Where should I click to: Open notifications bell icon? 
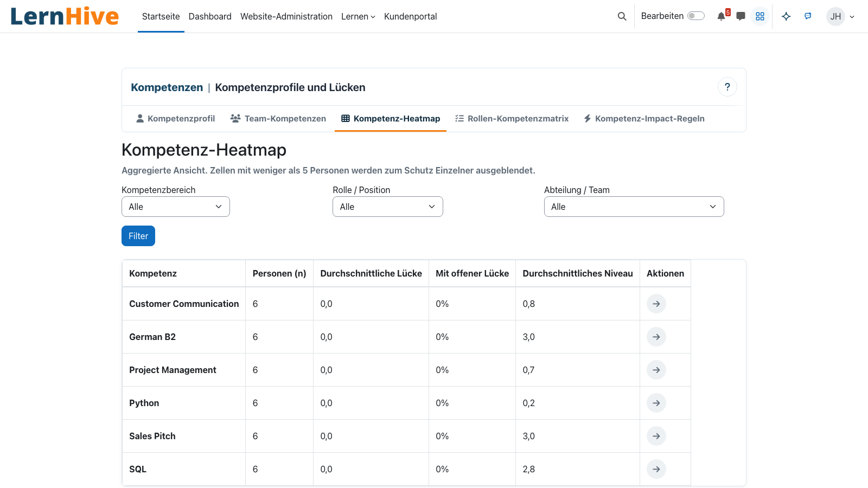tap(721, 16)
